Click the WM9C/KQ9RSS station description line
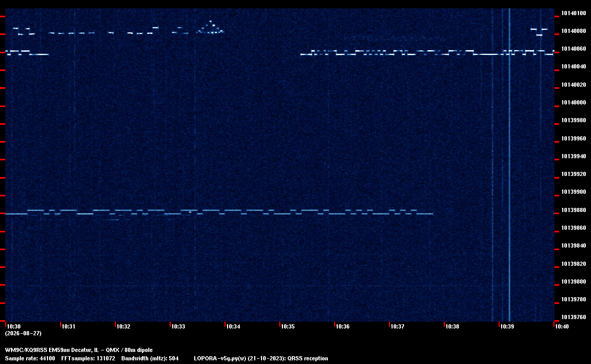 (79, 350)
